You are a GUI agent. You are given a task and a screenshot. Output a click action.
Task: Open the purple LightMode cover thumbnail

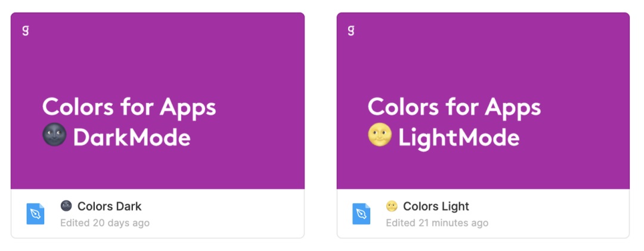pos(483,66)
